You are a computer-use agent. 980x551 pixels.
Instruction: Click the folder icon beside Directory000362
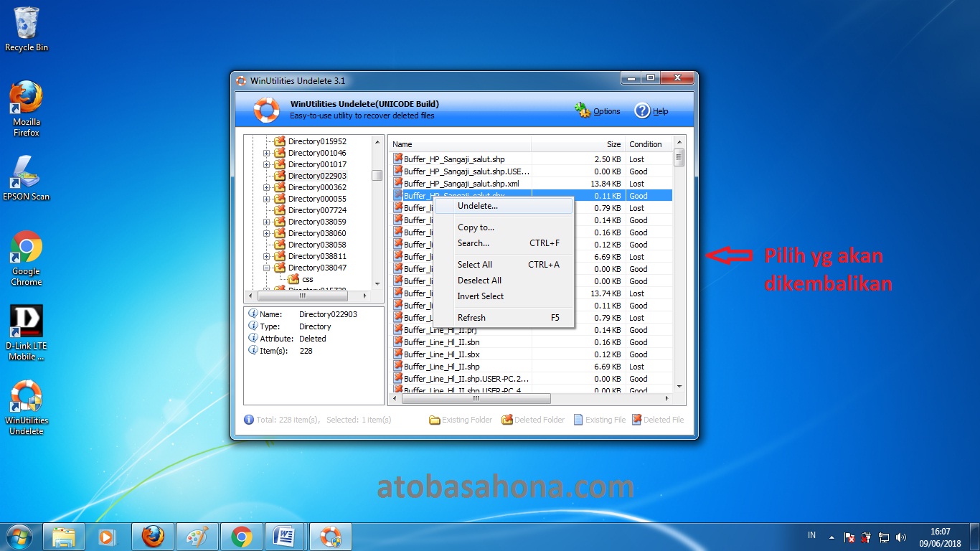point(280,187)
